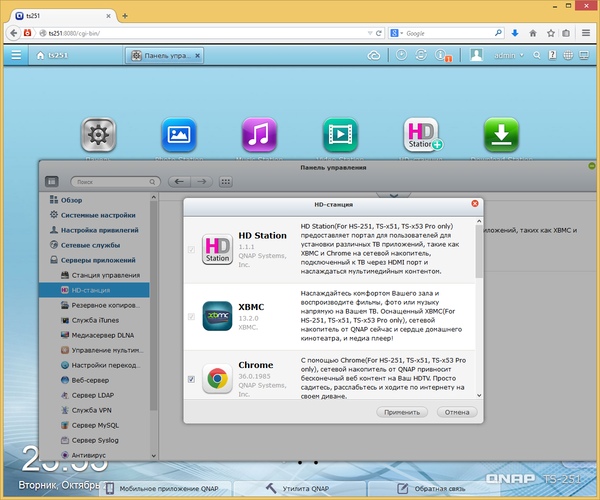
Task: Launch Photo Station desktop icon
Action: coord(179,135)
